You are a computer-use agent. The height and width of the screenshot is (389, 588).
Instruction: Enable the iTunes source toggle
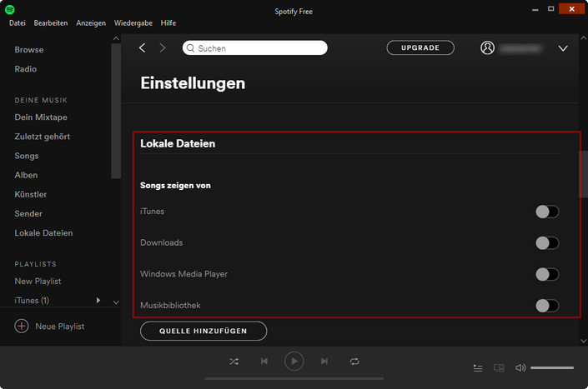547,212
